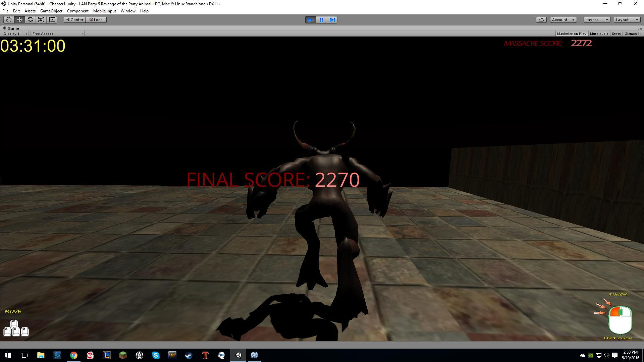Advance one frame with Step button
Screen dimensions: 644x362
click(x=332, y=20)
